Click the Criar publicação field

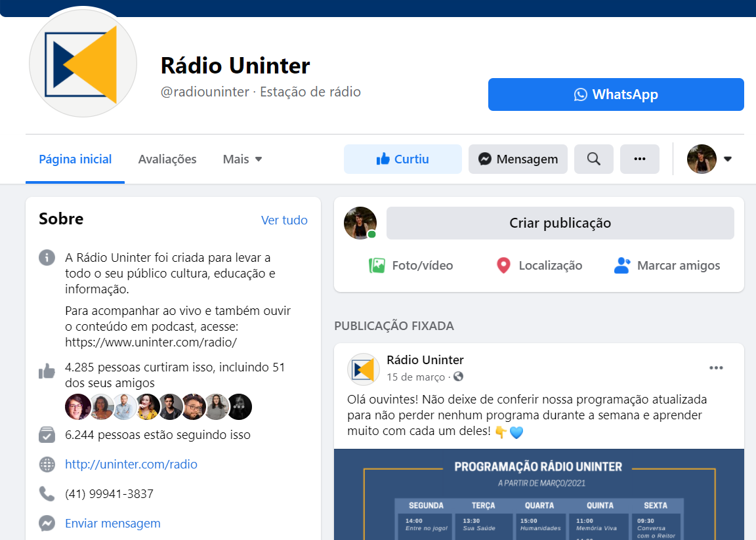[x=560, y=223]
